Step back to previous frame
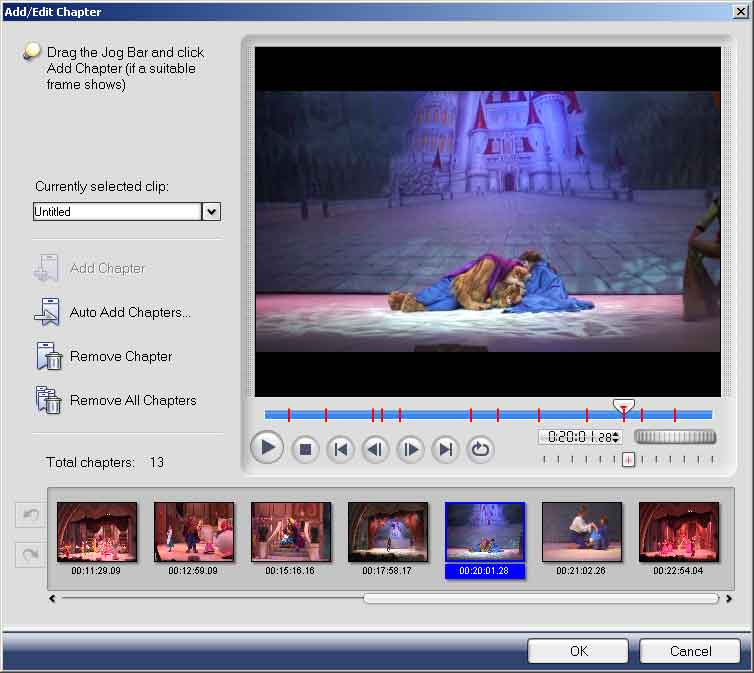Viewport: 754px width, 673px height. click(x=376, y=449)
